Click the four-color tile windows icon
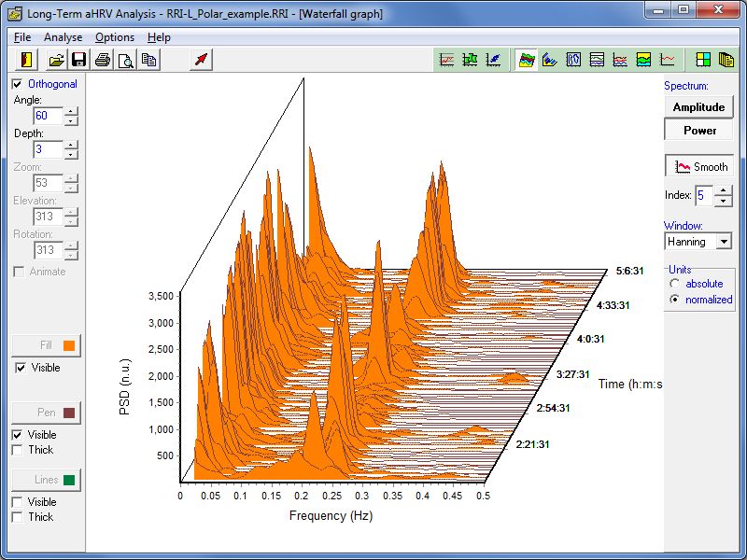747x560 pixels. tap(702, 60)
